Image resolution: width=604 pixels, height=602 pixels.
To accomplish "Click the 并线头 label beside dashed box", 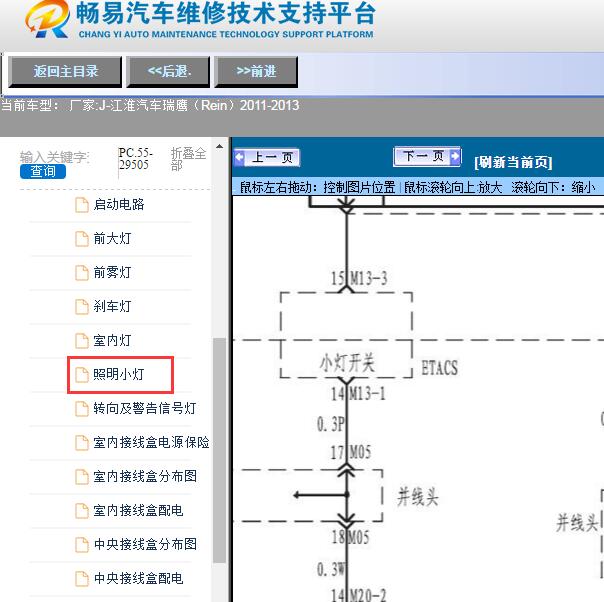I will pos(418,496).
